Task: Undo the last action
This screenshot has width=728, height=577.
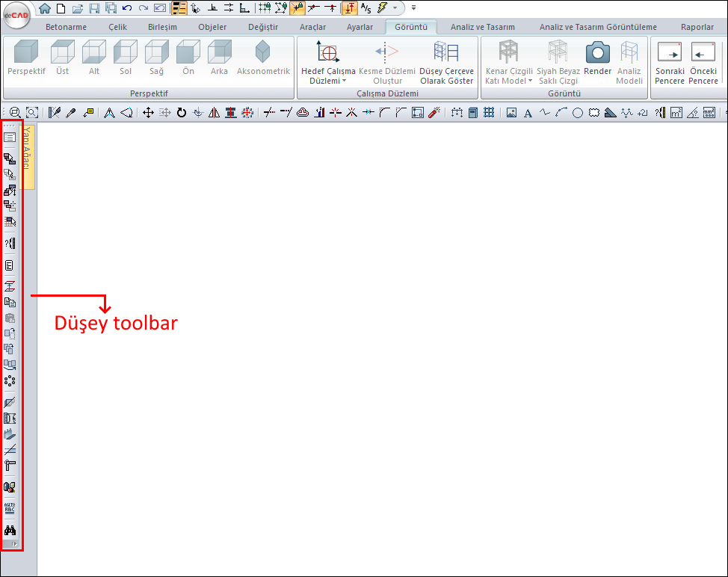Action: (x=127, y=8)
